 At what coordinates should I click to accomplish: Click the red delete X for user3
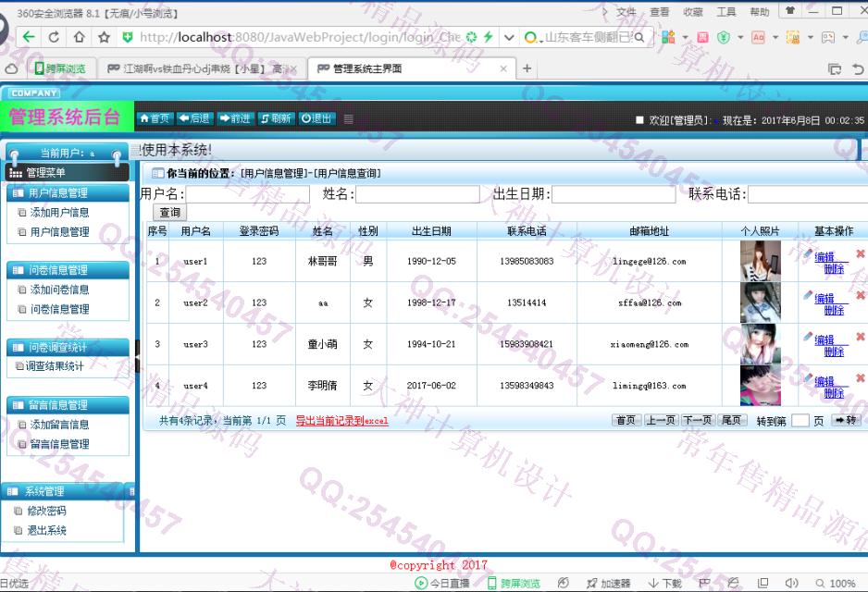861,337
